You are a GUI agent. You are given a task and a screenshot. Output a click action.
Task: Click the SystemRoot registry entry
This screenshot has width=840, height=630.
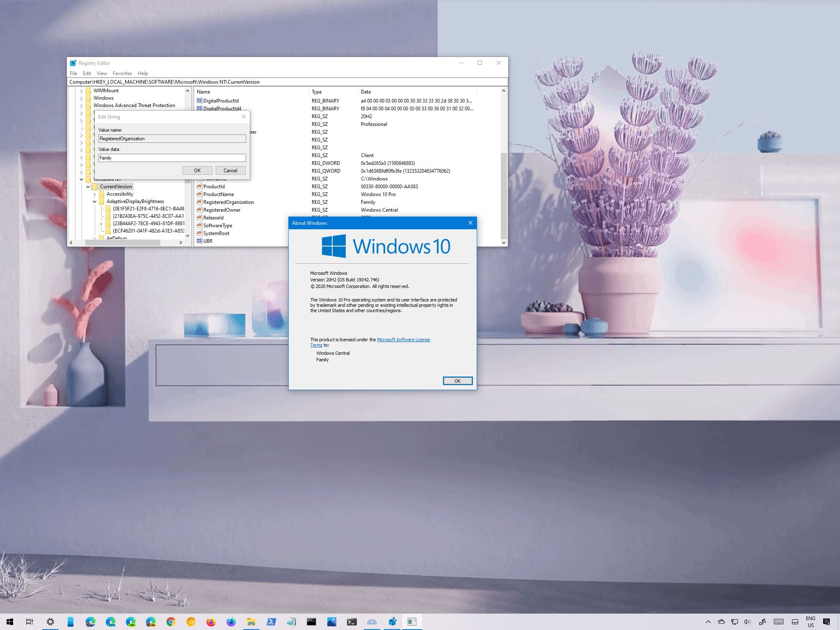[x=217, y=233]
